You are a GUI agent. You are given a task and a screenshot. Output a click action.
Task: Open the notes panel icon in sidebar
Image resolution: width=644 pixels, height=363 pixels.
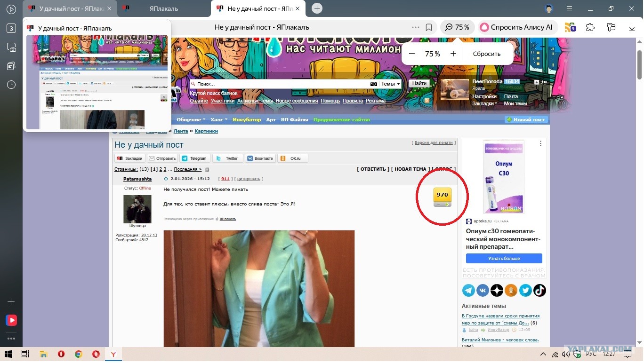pyautogui.click(x=11, y=66)
